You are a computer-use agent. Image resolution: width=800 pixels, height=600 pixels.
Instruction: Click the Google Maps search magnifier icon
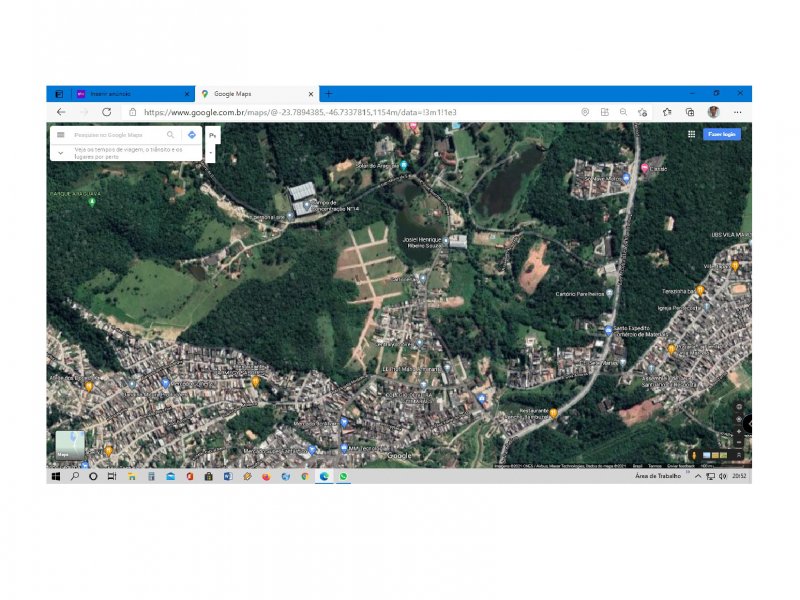[170, 135]
